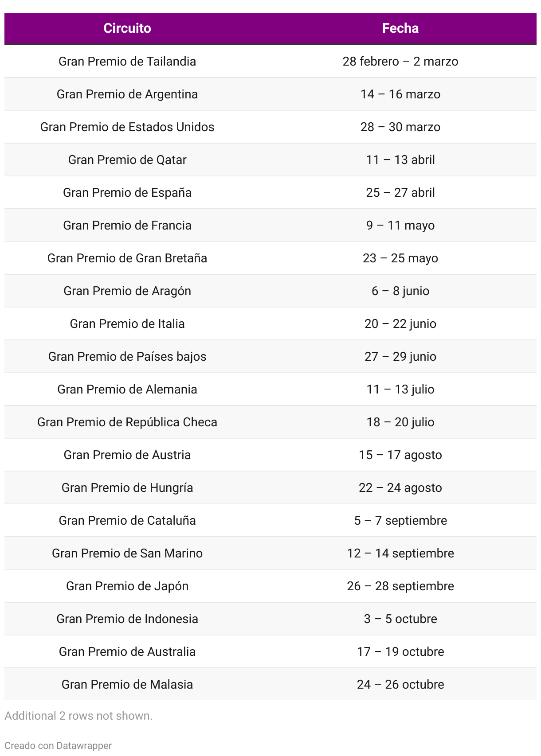The height and width of the screenshot is (756, 541).
Task: Select the 15 – 17 agosto date cell
Action: pyautogui.click(x=400, y=455)
